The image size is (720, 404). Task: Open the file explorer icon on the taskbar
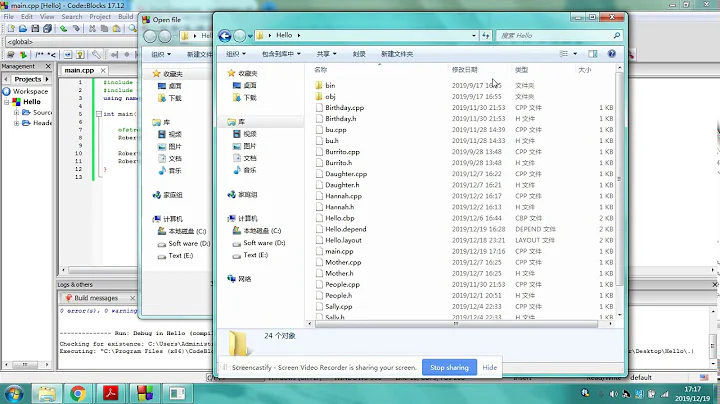point(46,393)
